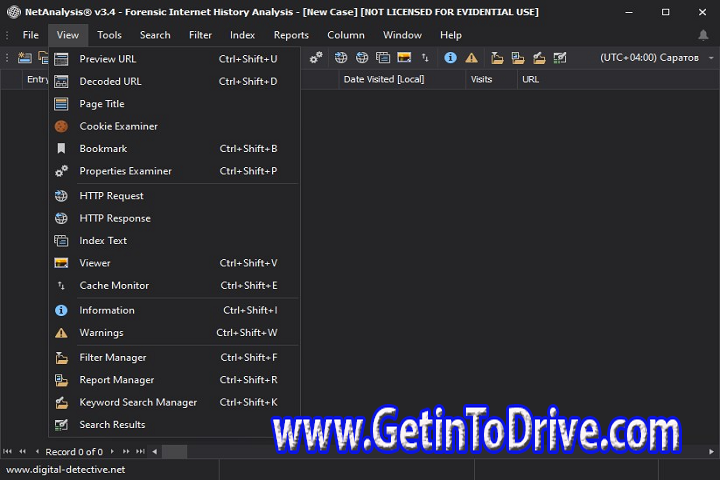Open the Column menu

346,35
